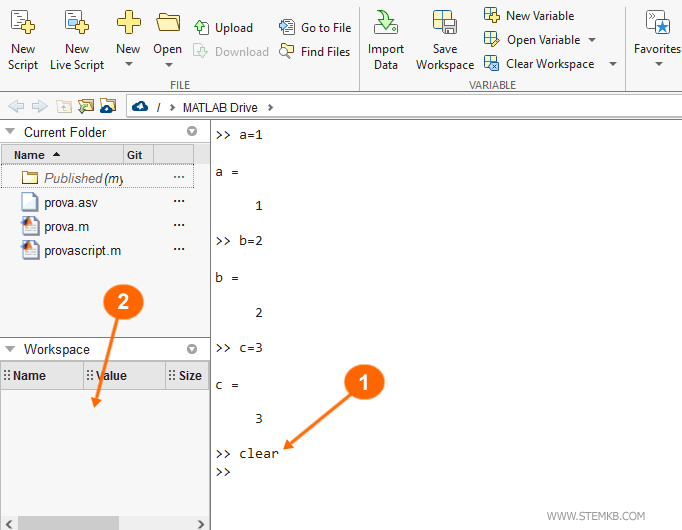Image resolution: width=682 pixels, height=530 pixels.
Task: Collapse the Workspace panel
Action: (10, 349)
